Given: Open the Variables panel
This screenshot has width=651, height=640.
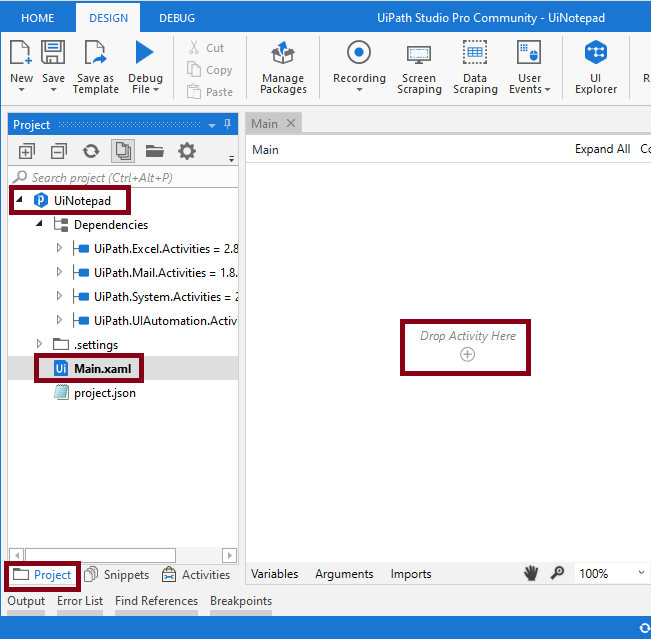Looking at the screenshot, I should (274, 574).
